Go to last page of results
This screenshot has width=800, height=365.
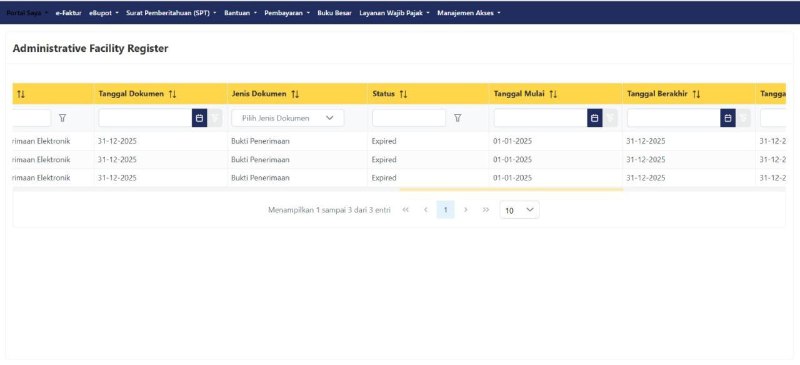pos(486,210)
